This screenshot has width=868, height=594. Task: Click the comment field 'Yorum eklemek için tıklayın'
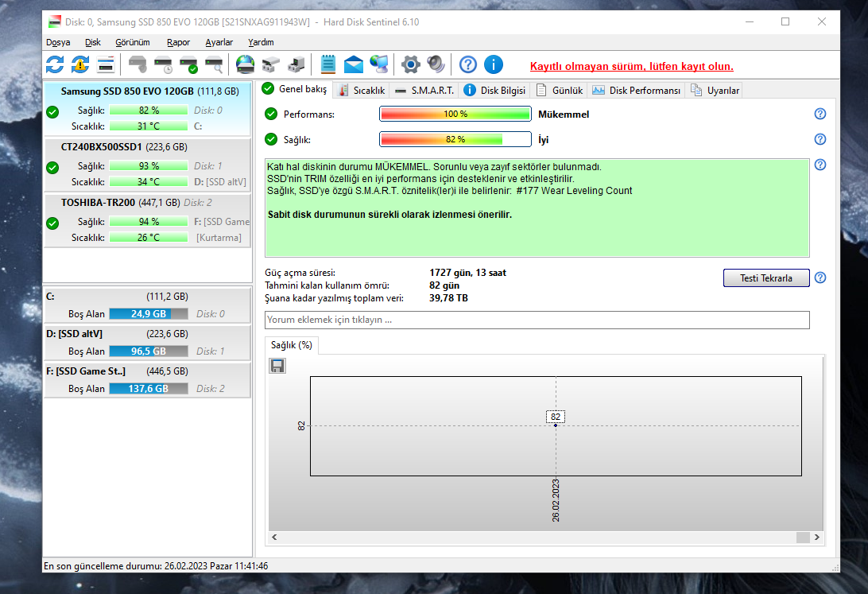pos(537,320)
